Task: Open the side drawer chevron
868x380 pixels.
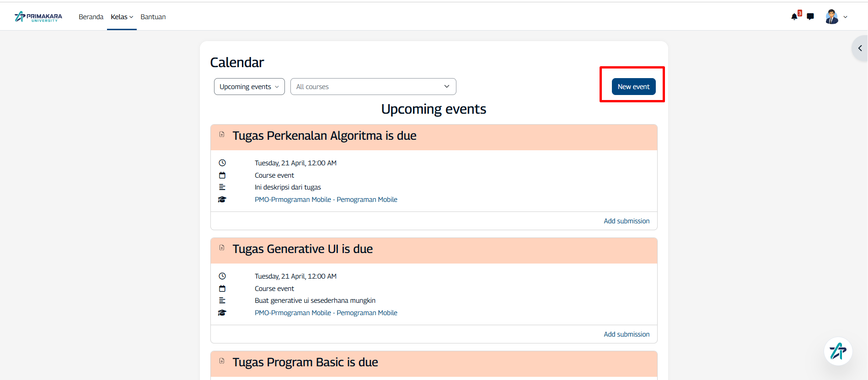Action: click(860, 48)
